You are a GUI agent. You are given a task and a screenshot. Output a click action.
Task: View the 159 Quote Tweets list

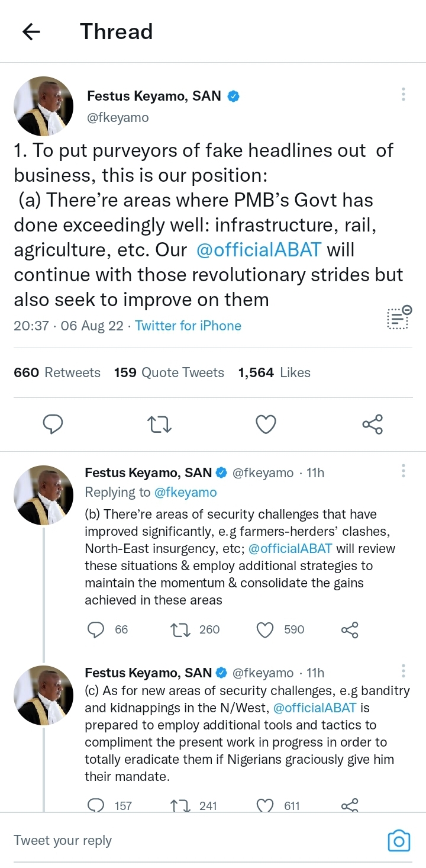pyautogui.click(x=169, y=372)
